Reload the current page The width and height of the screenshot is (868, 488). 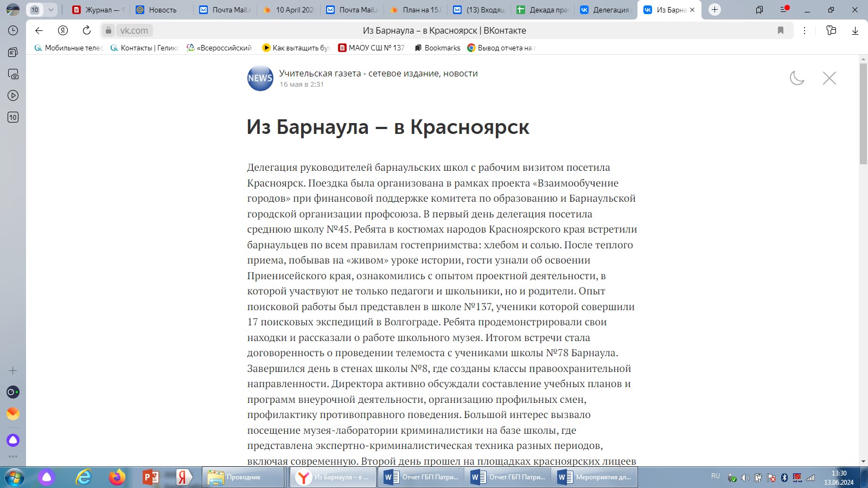[87, 30]
